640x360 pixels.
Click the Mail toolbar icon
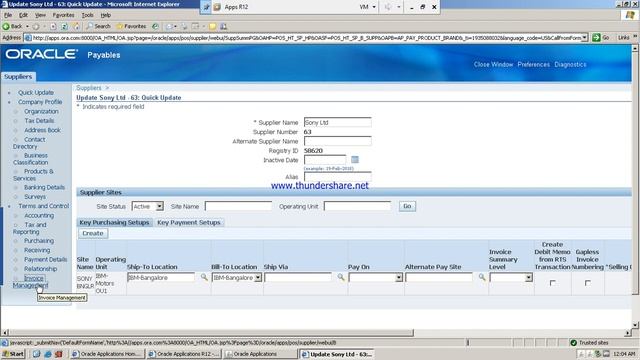click(169, 26)
